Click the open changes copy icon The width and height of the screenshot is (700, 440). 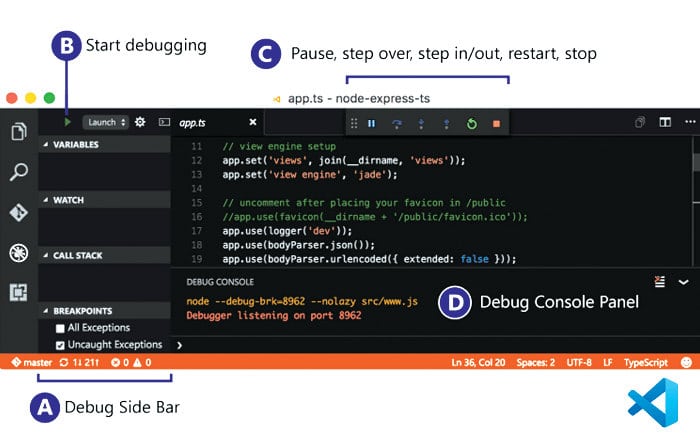[640, 122]
